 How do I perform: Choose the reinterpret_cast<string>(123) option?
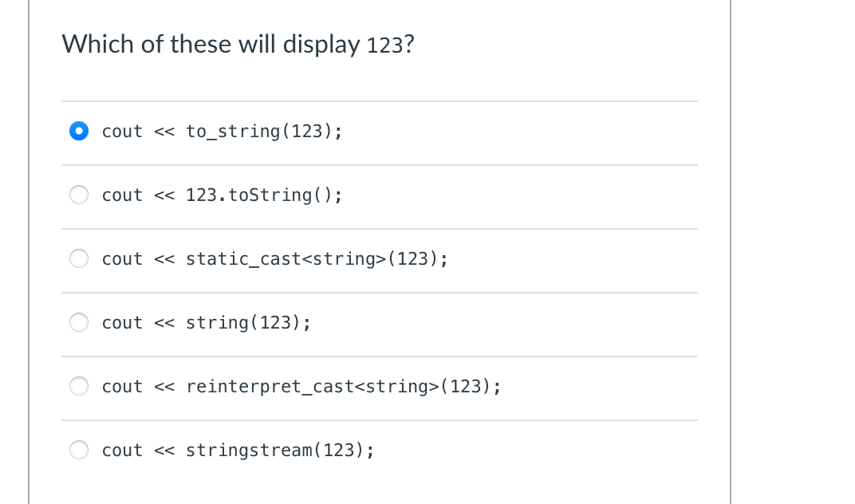click(79, 386)
